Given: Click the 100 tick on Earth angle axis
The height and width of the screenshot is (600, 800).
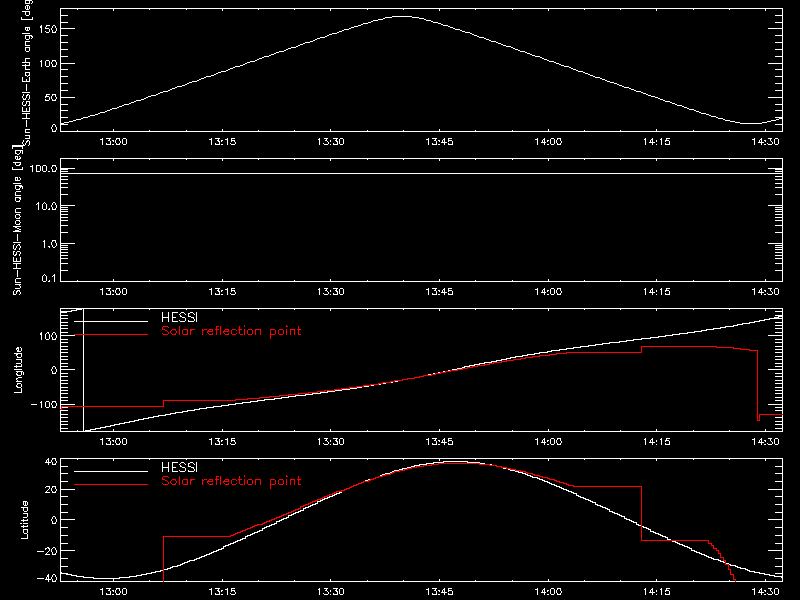Looking at the screenshot, I should (x=48, y=64).
